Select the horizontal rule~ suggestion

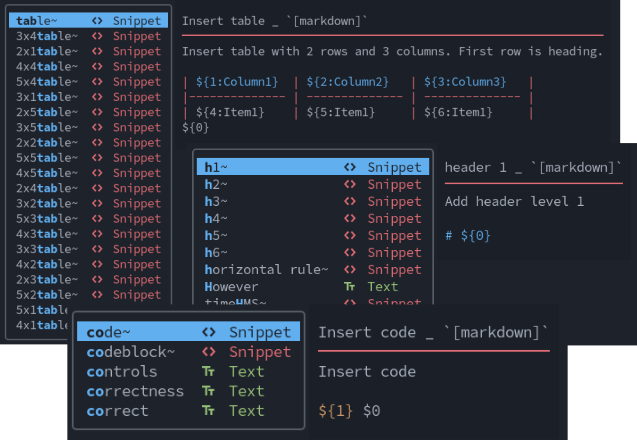(x=265, y=269)
